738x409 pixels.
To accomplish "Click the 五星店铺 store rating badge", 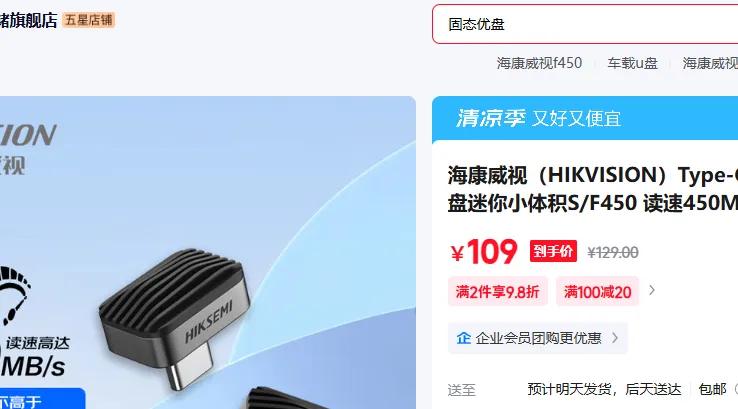I will (88, 20).
